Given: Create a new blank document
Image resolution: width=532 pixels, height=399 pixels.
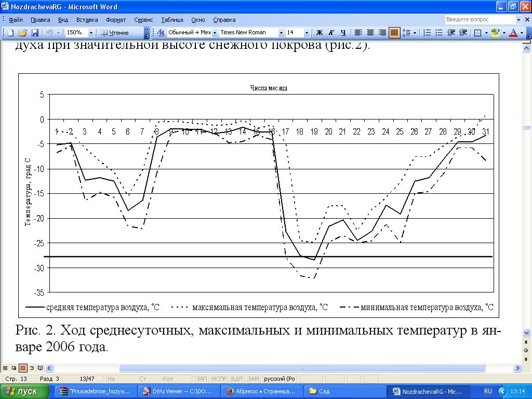Looking at the screenshot, I should pos(10,32).
